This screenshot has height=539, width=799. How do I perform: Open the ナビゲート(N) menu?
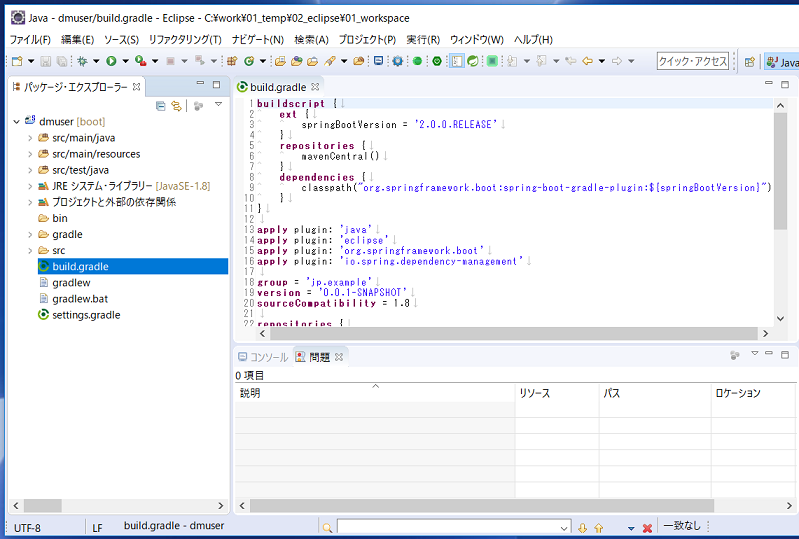point(257,40)
